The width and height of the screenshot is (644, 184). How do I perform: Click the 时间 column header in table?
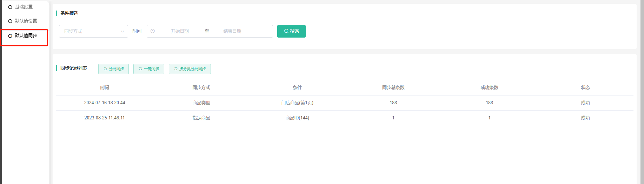point(105,87)
